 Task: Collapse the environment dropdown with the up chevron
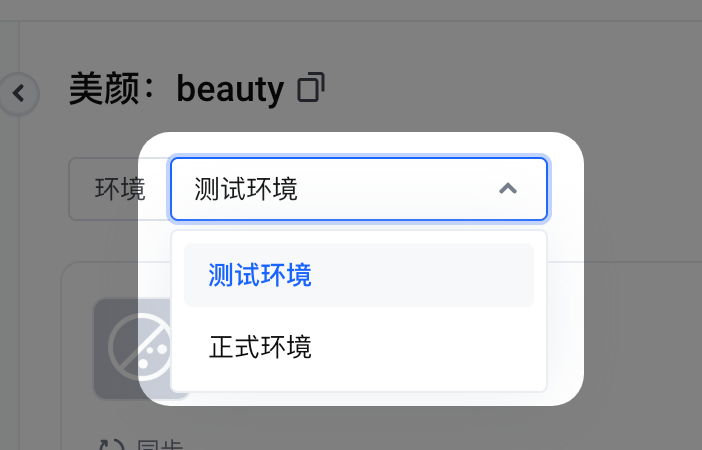point(508,189)
